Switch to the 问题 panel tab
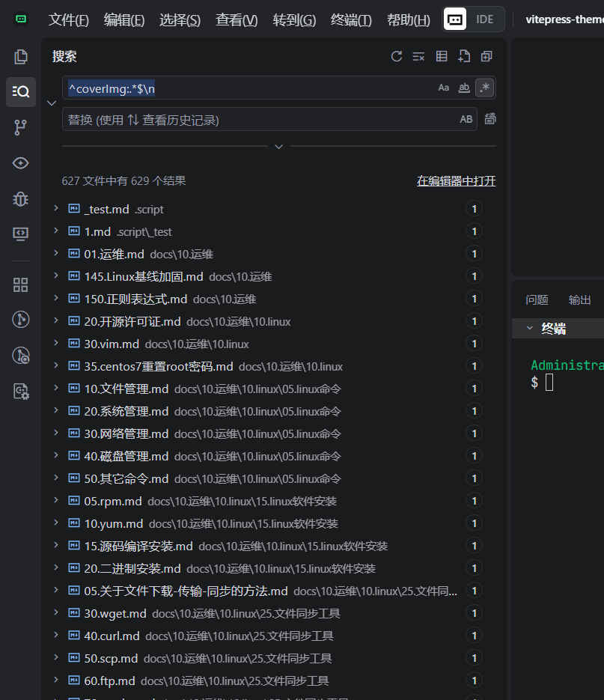 [537, 299]
